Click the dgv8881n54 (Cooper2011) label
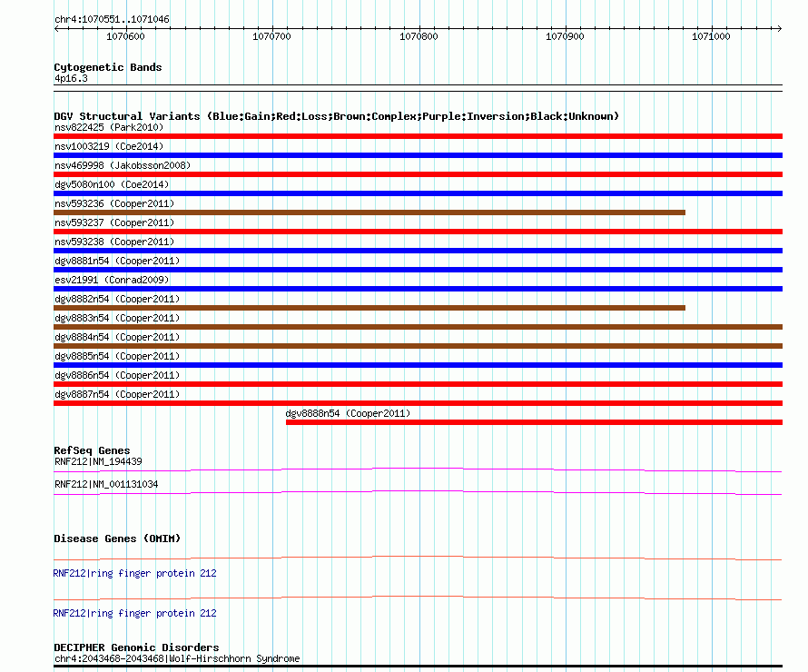Screen dimensions: 808x672 click(x=117, y=261)
